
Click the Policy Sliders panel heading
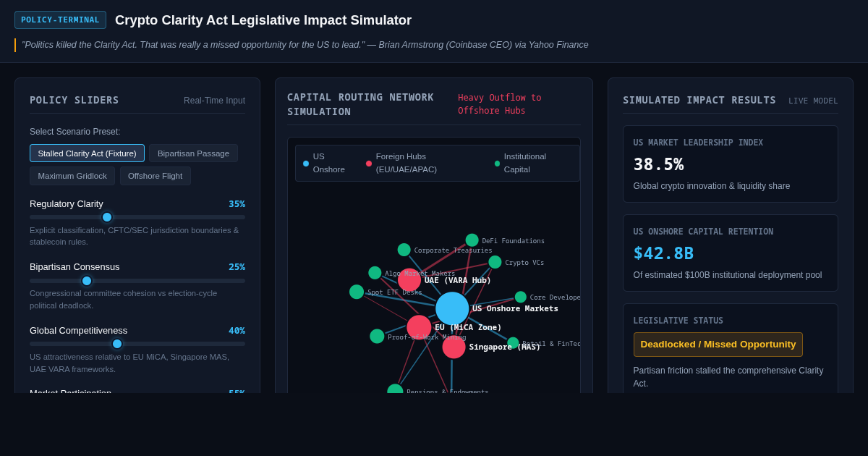pyautogui.click(x=75, y=100)
